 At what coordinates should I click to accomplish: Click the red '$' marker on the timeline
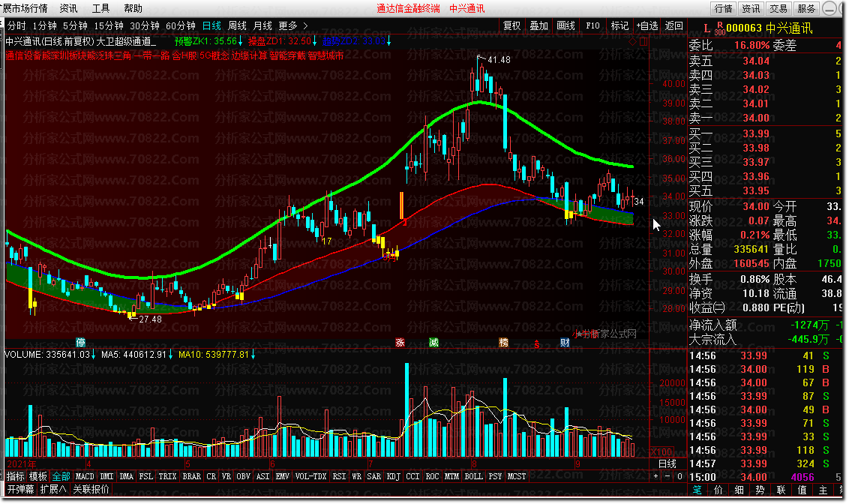(x=536, y=344)
